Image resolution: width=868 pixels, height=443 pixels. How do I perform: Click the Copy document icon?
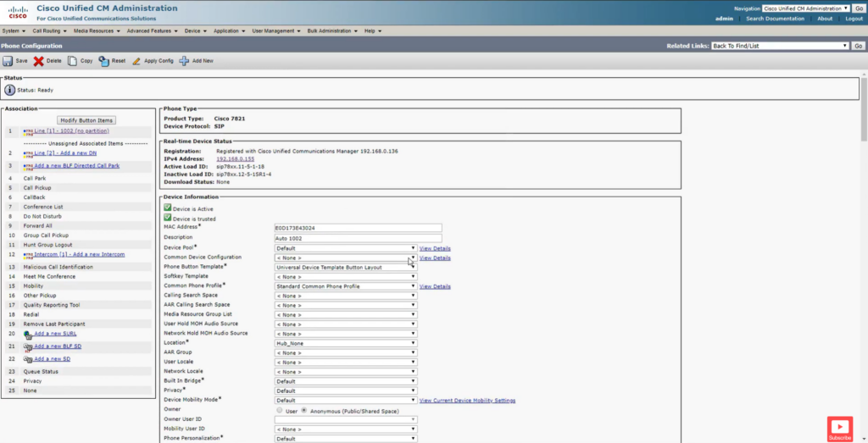tap(72, 61)
